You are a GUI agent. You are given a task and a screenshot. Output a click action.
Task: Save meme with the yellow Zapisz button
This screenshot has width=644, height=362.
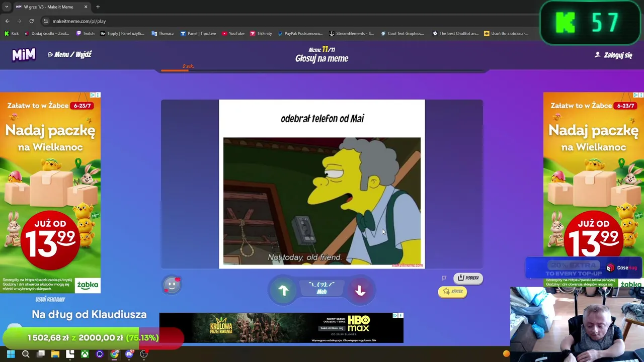point(452,291)
